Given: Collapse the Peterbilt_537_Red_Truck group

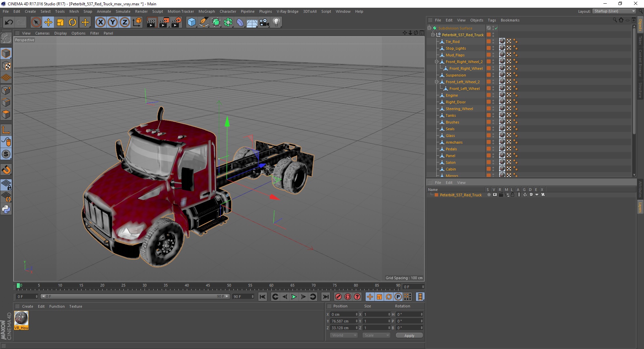Looking at the screenshot, I should click(433, 35).
